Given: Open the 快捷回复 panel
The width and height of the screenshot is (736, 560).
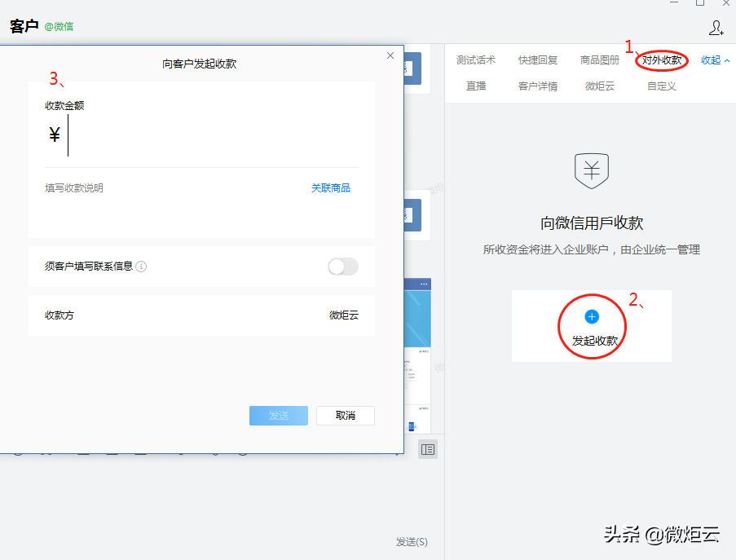Looking at the screenshot, I should [538, 60].
